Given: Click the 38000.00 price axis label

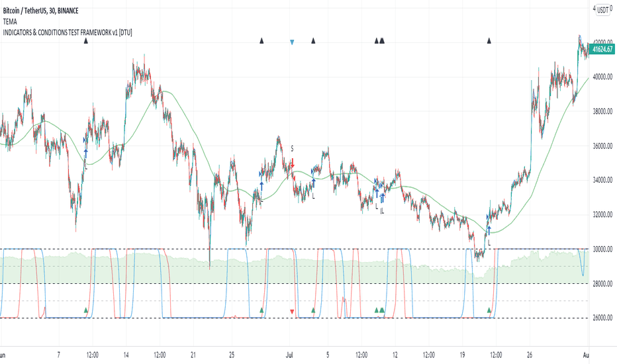Looking at the screenshot, I should 602,111.
